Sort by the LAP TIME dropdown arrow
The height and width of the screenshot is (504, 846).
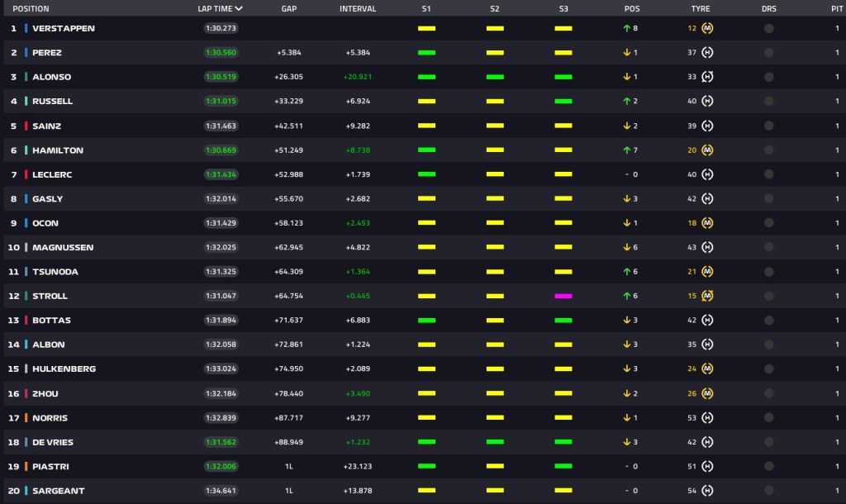(239, 9)
